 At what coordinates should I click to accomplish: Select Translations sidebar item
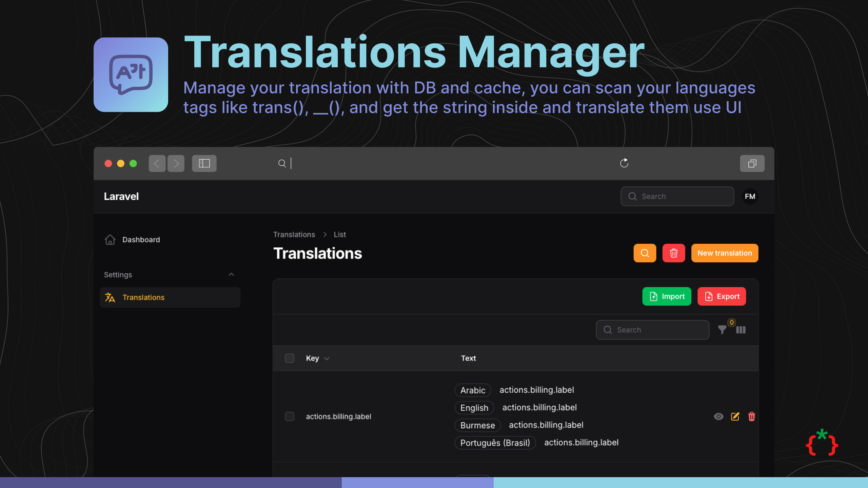143,297
